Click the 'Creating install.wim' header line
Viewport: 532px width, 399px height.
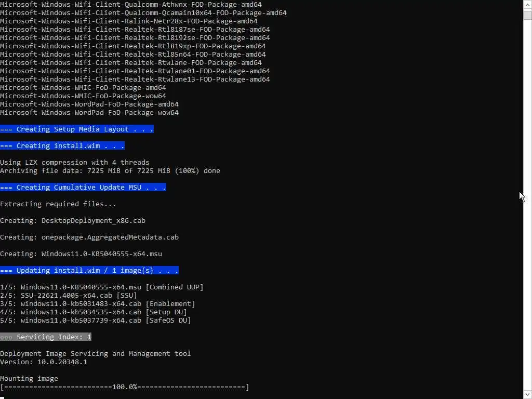(x=62, y=145)
